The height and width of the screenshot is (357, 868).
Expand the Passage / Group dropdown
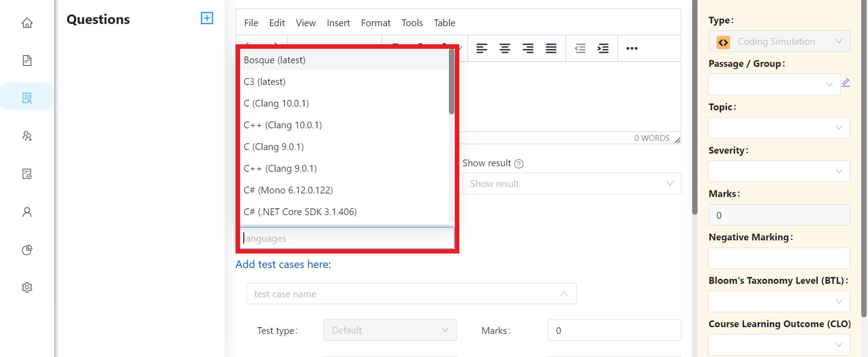(x=774, y=85)
